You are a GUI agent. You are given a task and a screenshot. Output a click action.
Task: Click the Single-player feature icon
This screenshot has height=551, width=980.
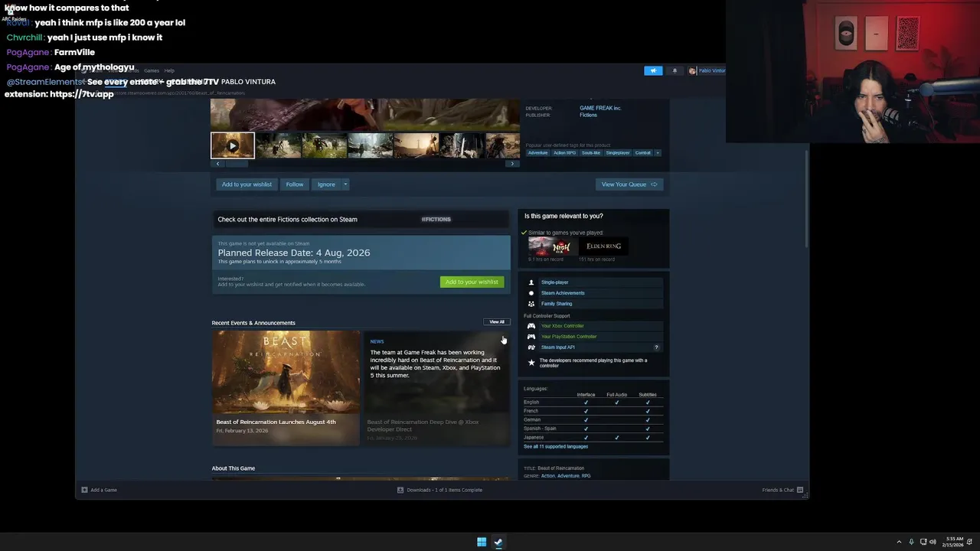click(x=531, y=282)
